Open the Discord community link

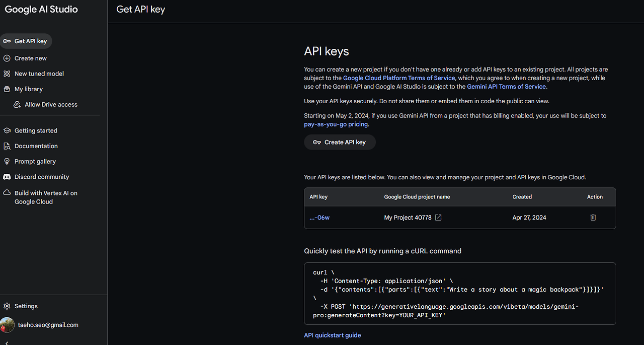(x=42, y=177)
